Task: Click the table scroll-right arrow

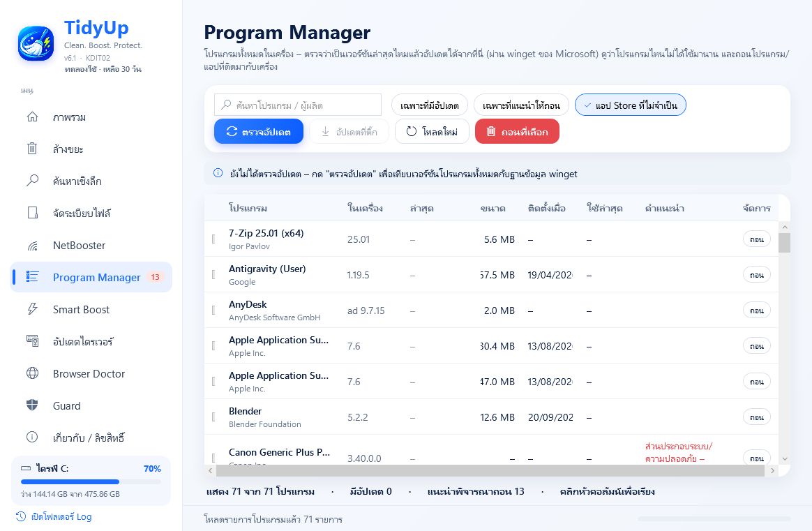Action: click(772, 470)
